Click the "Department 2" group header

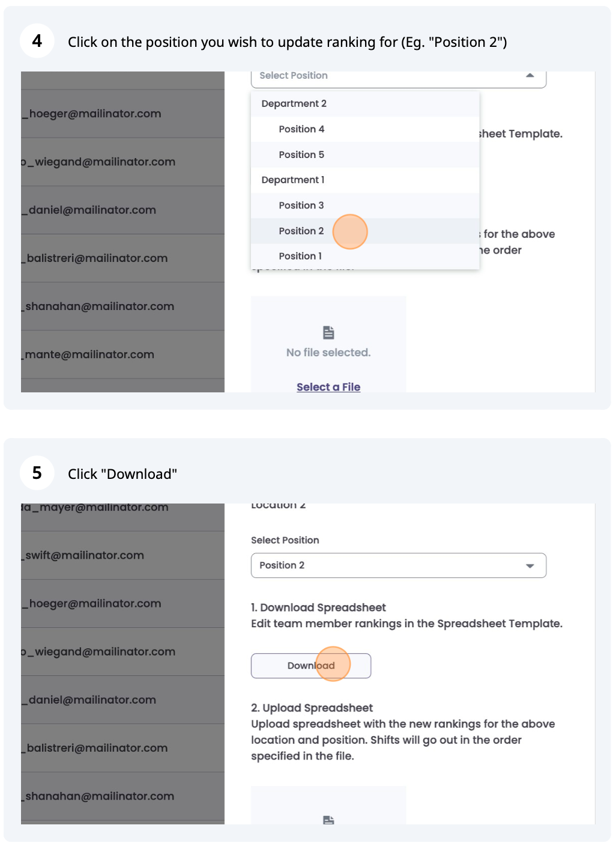tap(294, 103)
